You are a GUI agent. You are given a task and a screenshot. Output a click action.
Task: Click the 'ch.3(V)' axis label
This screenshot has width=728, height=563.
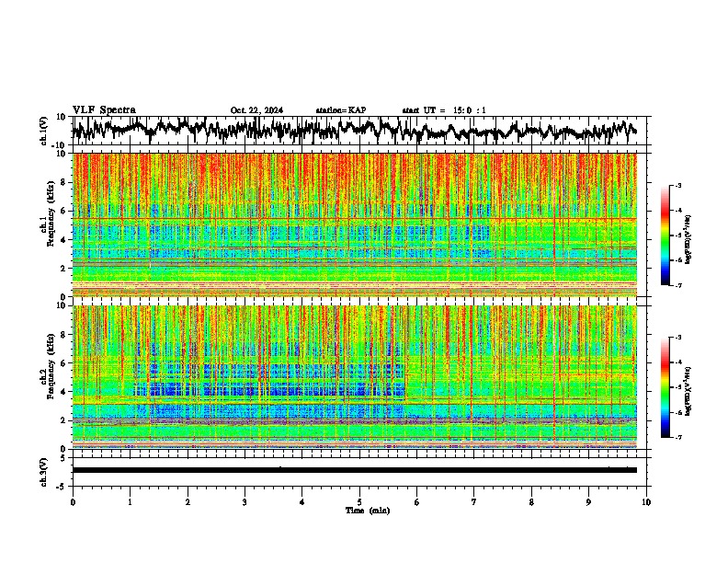coord(44,472)
